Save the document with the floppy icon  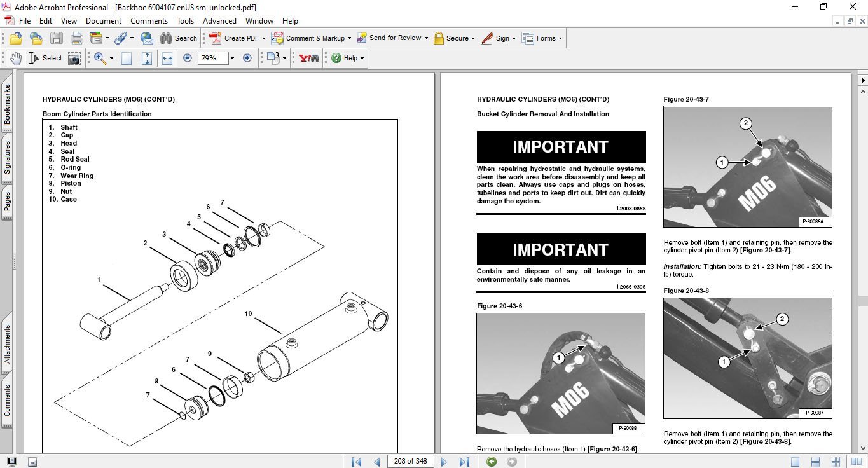coord(57,38)
